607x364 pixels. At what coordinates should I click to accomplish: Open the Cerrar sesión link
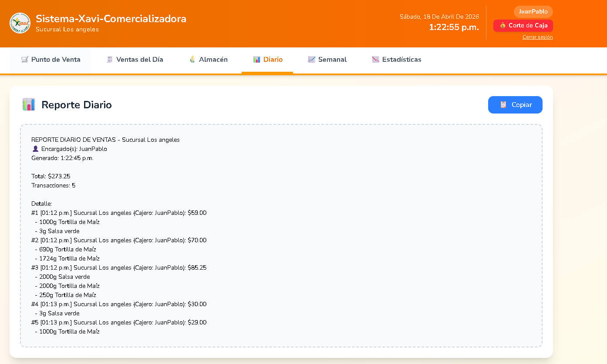click(537, 37)
